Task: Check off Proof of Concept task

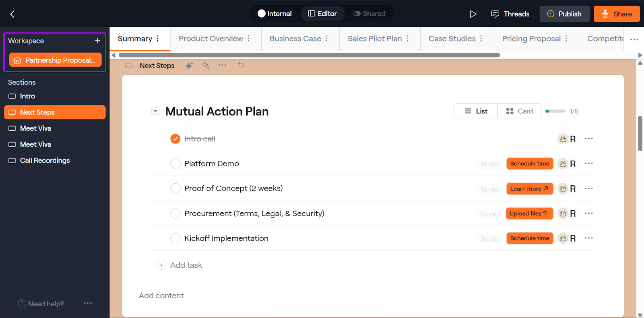Action: click(175, 189)
